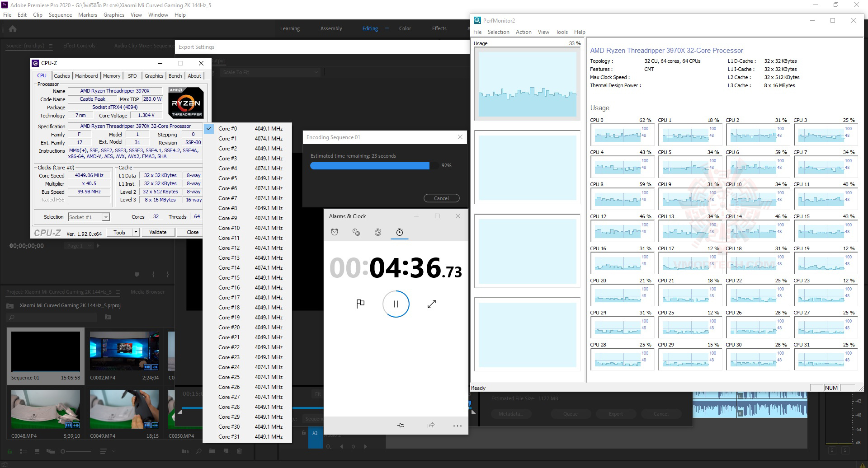This screenshot has width=868, height=468.
Task: Switch the Project panel to Icon View
Action: [x=37, y=451]
